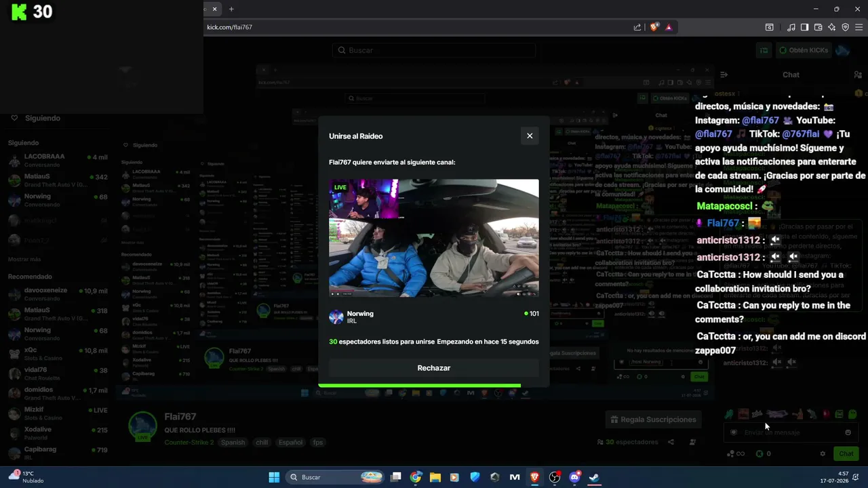
Task: Click the Flai767 channel avatar below stream
Action: 142,426
